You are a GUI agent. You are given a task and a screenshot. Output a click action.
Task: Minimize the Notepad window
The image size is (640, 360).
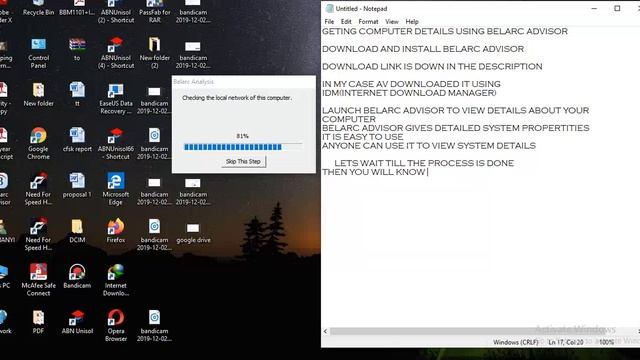[594, 9]
